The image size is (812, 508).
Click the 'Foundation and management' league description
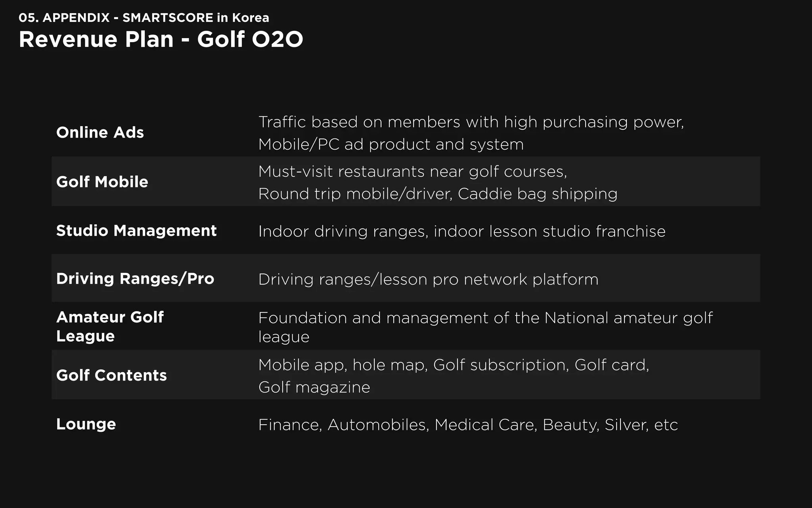coord(485,318)
